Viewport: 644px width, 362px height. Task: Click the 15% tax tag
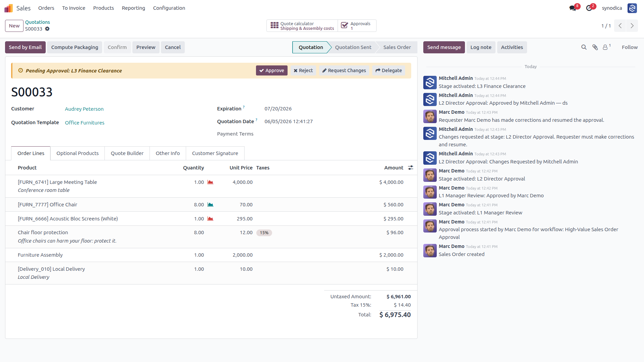(264, 233)
